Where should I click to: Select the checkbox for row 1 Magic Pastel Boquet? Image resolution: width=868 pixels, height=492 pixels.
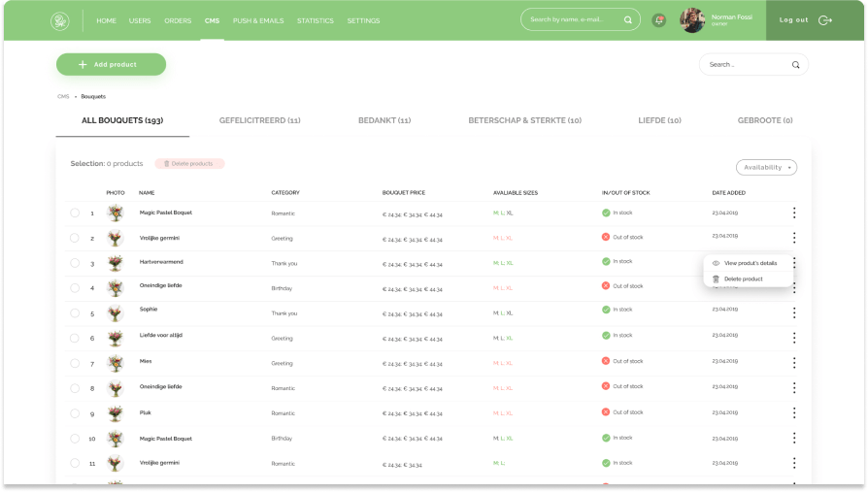(75, 213)
